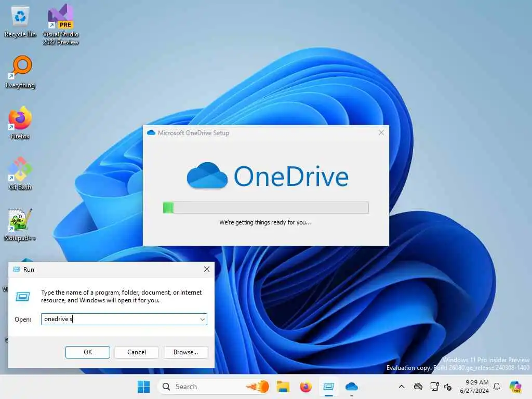The width and height of the screenshot is (532, 399).
Task: Open the Windows Start menu
Action: [x=143, y=387]
